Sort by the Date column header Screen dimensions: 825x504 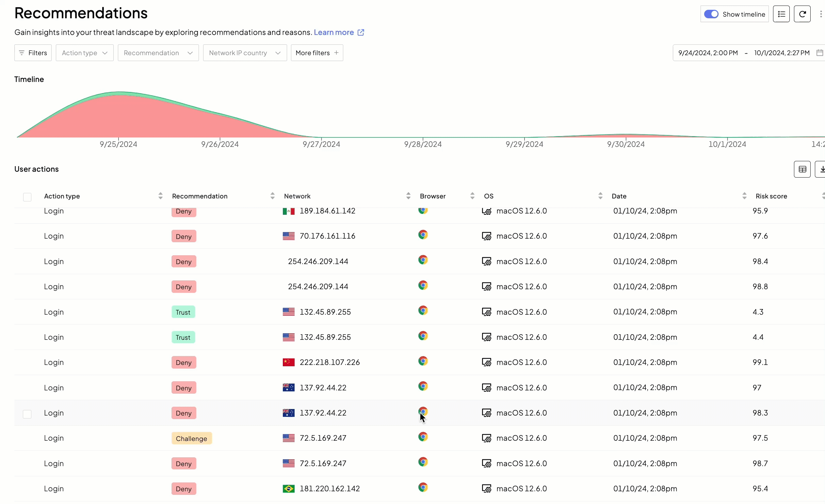pos(619,196)
